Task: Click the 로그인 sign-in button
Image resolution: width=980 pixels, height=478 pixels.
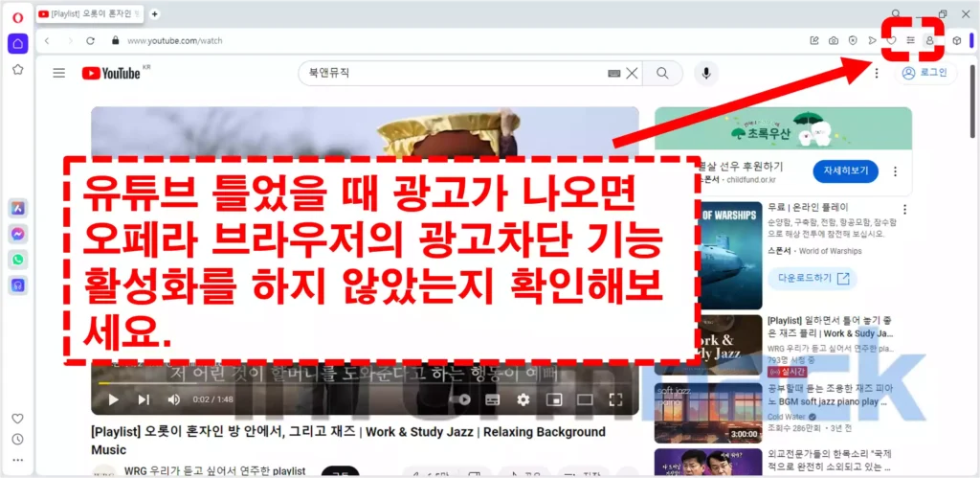Action: pos(925,73)
